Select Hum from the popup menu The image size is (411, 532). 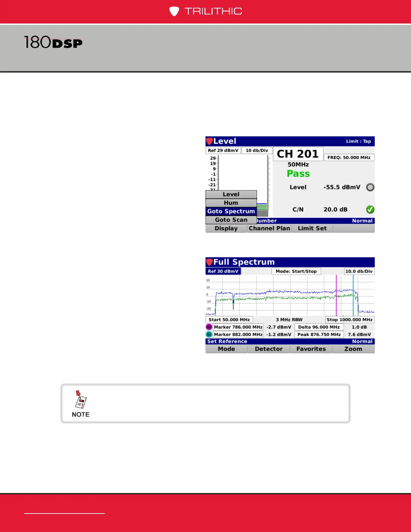tap(231, 203)
